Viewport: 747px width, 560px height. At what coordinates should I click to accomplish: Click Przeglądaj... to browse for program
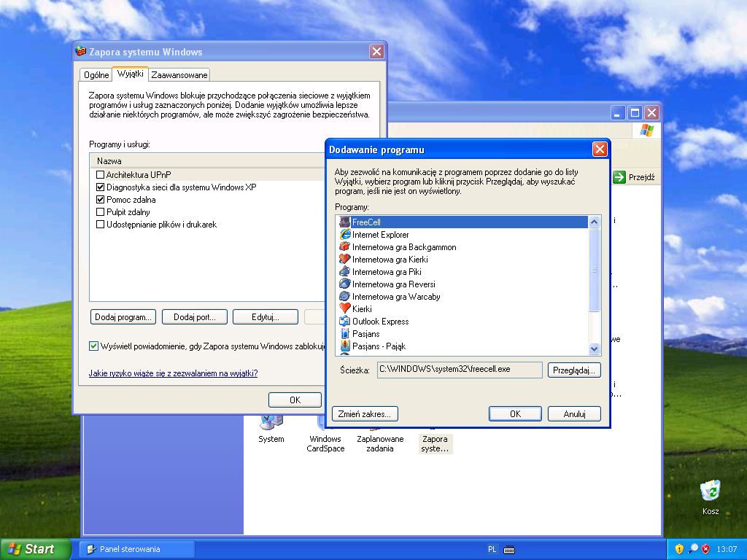pos(574,370)
